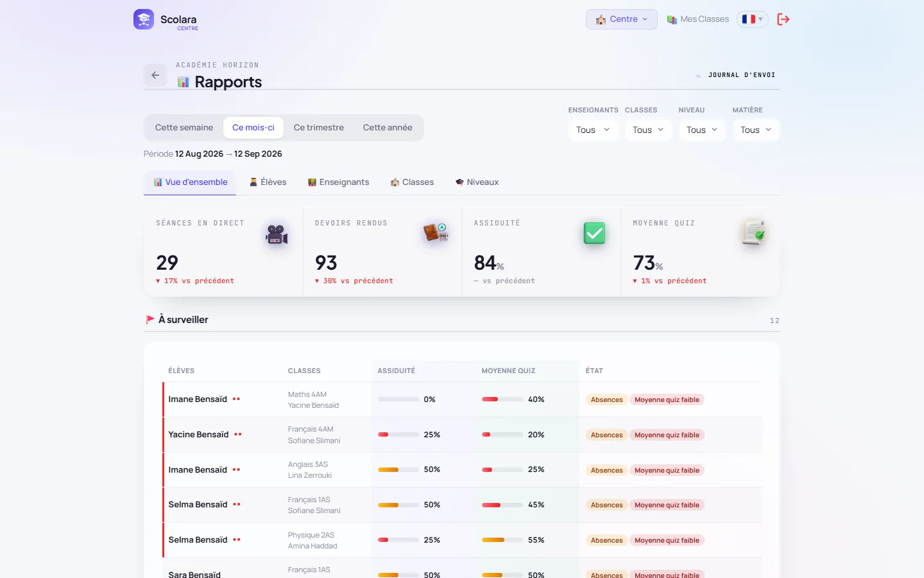Open the Centre dropdown
The height and width of the screenshot is (578, 924).
click(622, 19)
